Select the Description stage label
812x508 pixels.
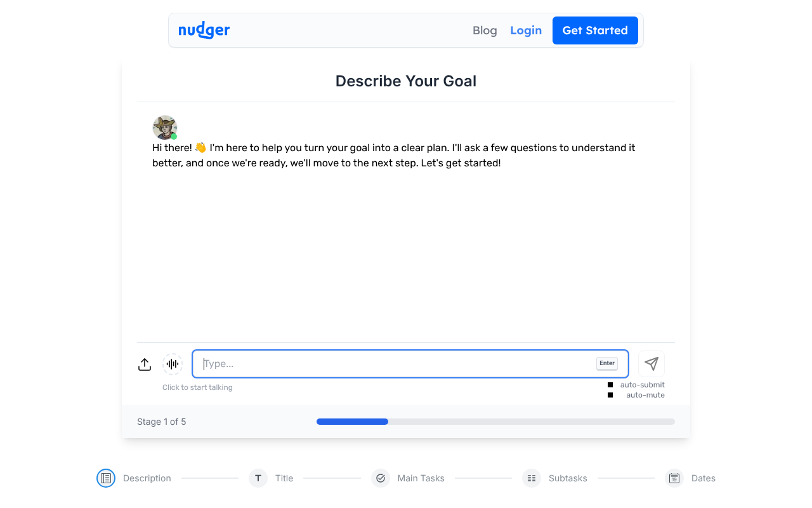coord(147,478)
